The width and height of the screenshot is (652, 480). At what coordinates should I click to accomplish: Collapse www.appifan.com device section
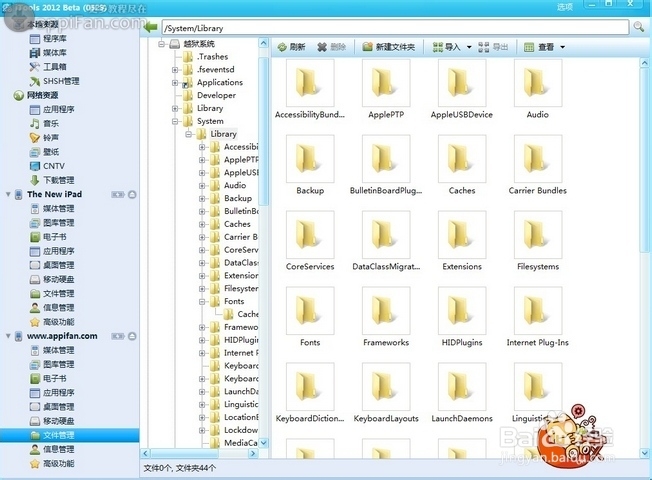8,336
